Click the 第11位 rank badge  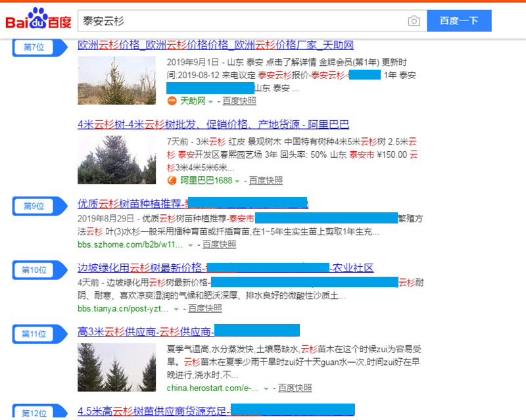(x=39, y=334)
